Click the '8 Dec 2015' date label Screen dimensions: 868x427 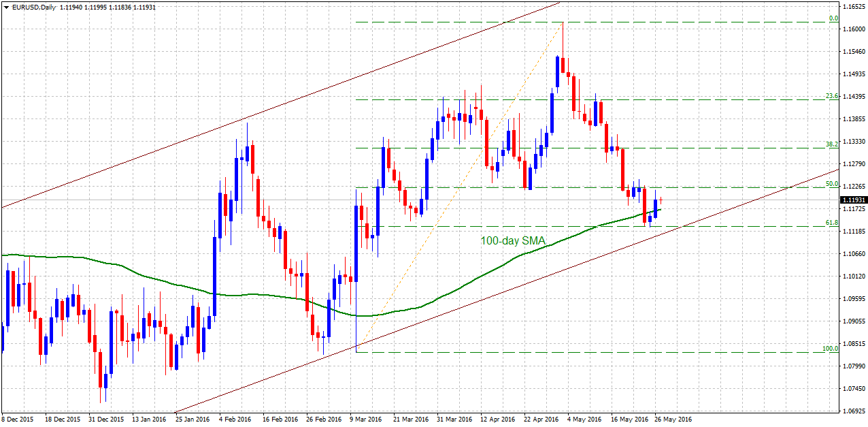click(x=17, y=420)
